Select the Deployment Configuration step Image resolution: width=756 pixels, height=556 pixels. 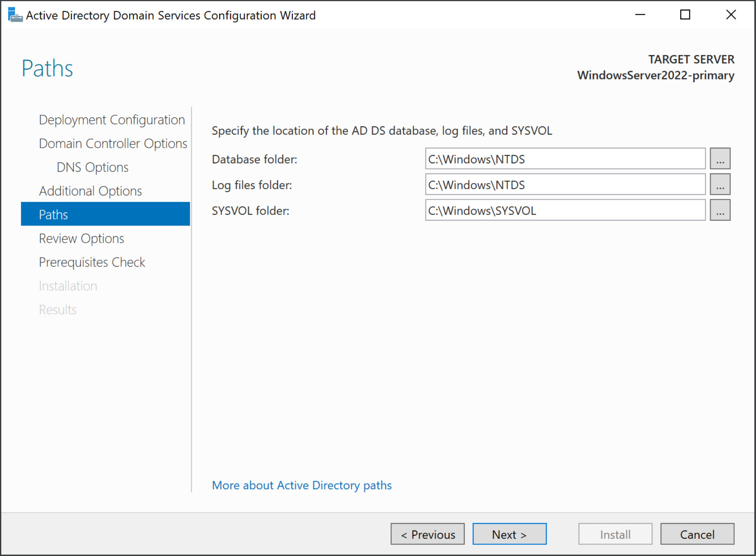112,119
